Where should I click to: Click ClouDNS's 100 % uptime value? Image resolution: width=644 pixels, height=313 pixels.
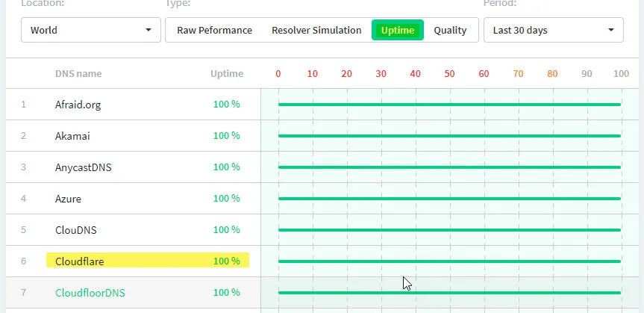pyautogui.click(x=227, y=229)
